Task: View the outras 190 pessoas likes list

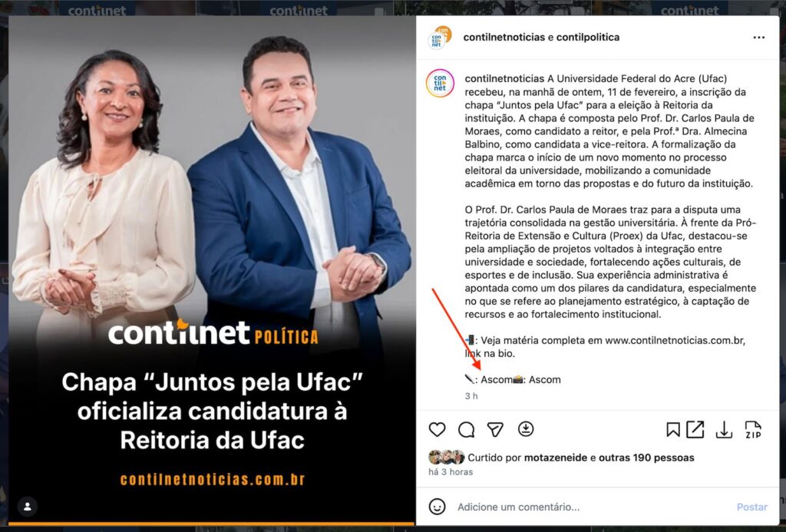Action: click(x=646, y=458)
